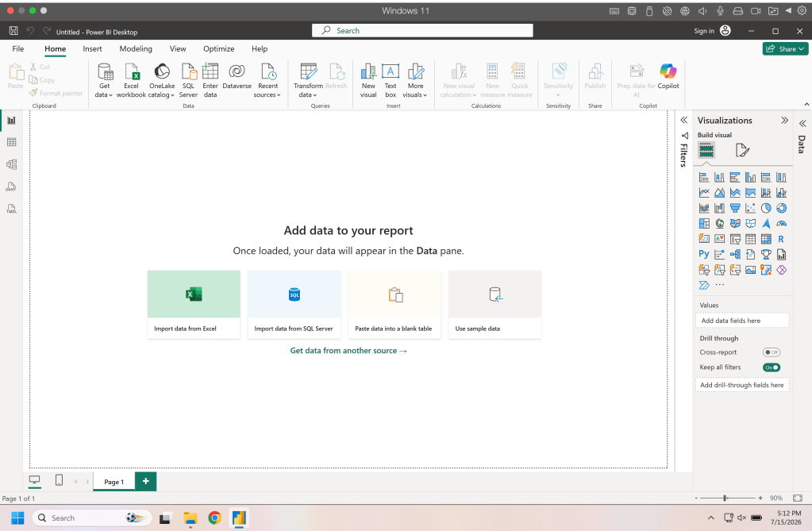The image size is (812, 531).
Task: Click Import data from Excel card
Action: 194,305
